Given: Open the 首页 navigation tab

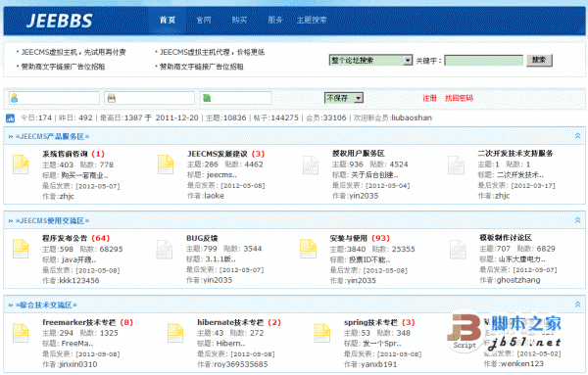Looking at the screenshot, I should coord(168,20).
